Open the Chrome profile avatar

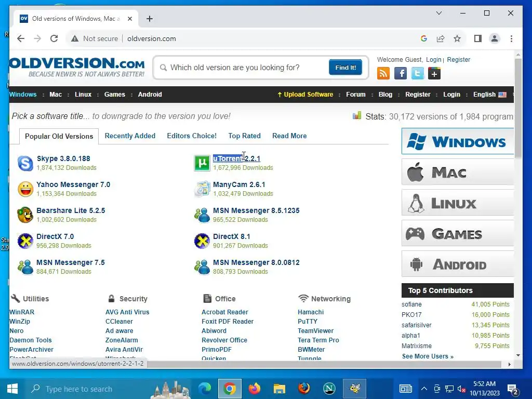495,38
